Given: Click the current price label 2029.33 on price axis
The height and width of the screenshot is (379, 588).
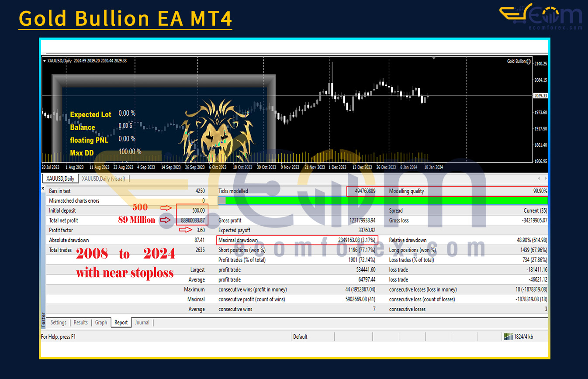Looking at the screenshot, I should (541, 96).
